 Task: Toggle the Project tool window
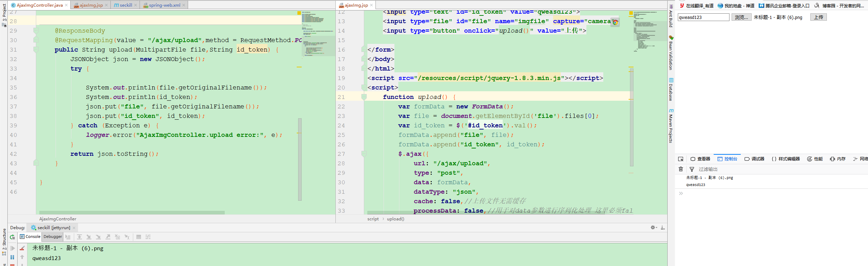4,14
